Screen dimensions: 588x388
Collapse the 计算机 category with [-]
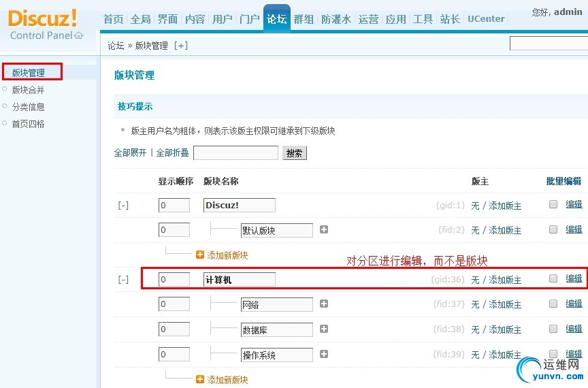pyautogui.click(x=123, y=279)
